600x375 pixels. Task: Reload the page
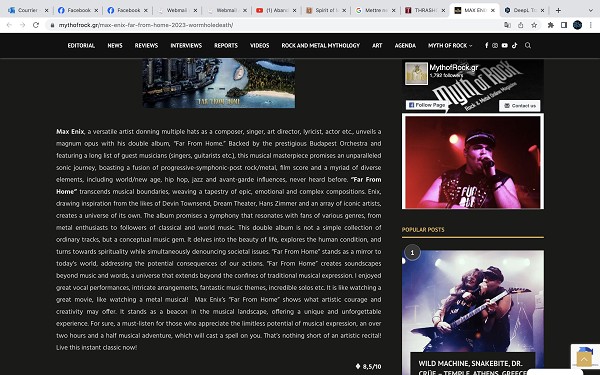click(36, 25)
